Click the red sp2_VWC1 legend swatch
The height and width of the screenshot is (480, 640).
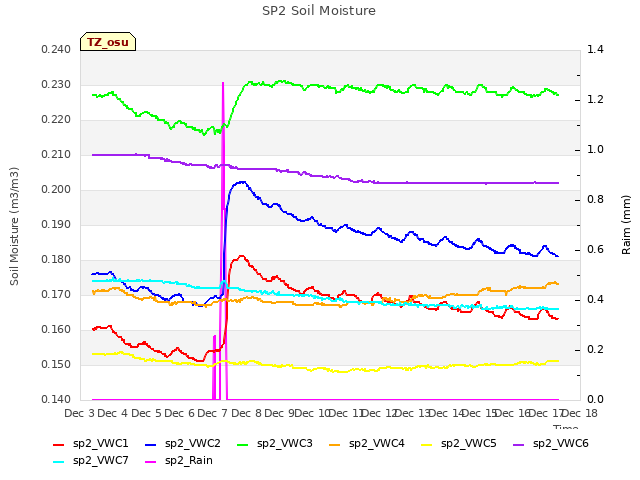pyautogui.click(x=59, y=444)
